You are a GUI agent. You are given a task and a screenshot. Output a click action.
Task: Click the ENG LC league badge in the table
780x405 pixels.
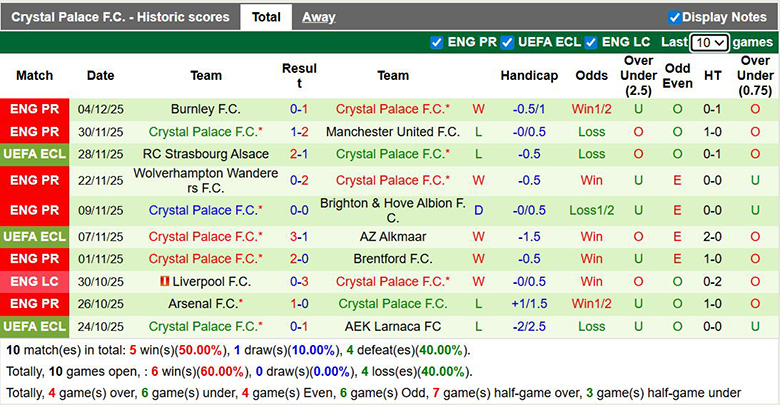point(35,282)
